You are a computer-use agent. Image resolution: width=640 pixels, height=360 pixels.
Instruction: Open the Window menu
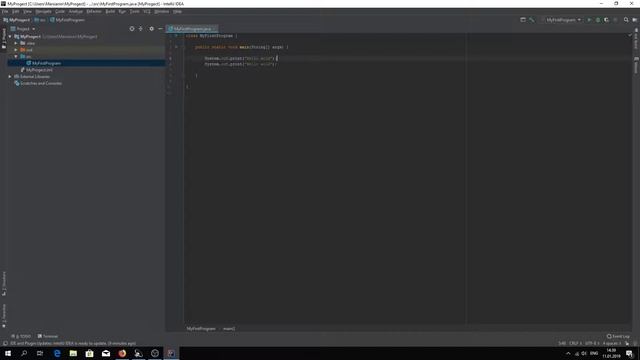[x=162, y=11]
